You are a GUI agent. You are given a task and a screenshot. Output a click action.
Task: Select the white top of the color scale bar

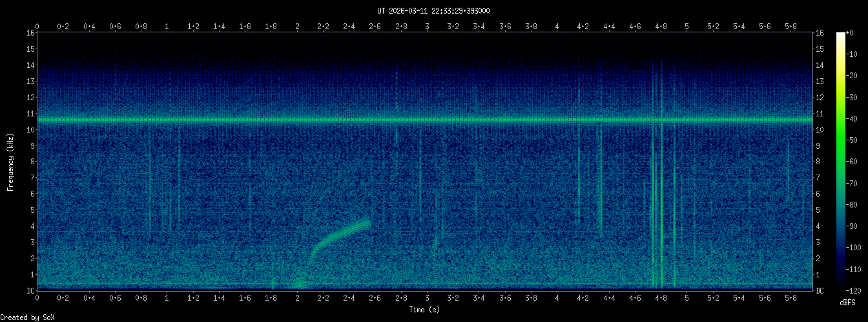coord(841,35)
